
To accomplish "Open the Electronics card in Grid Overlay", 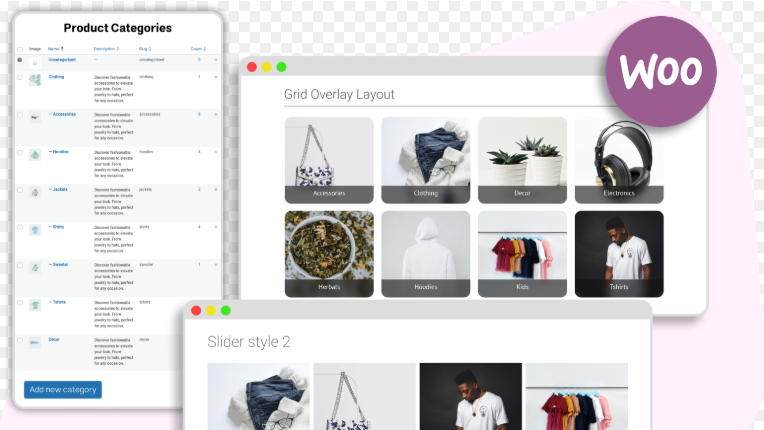I will [x=619, y=160].
